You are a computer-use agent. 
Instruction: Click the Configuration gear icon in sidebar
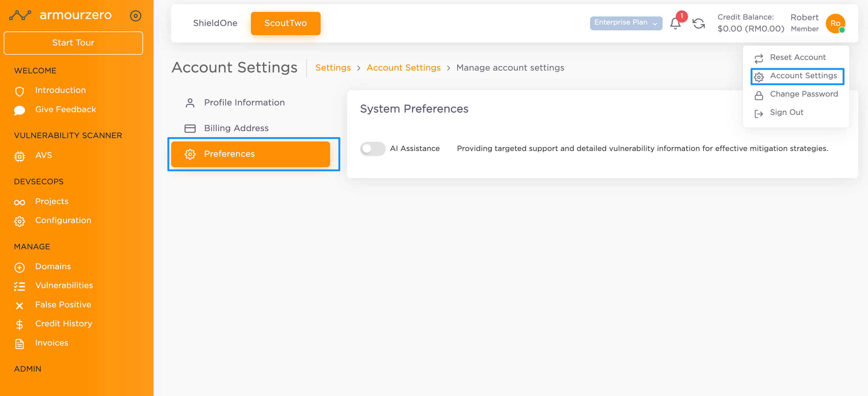coord(20,221)
